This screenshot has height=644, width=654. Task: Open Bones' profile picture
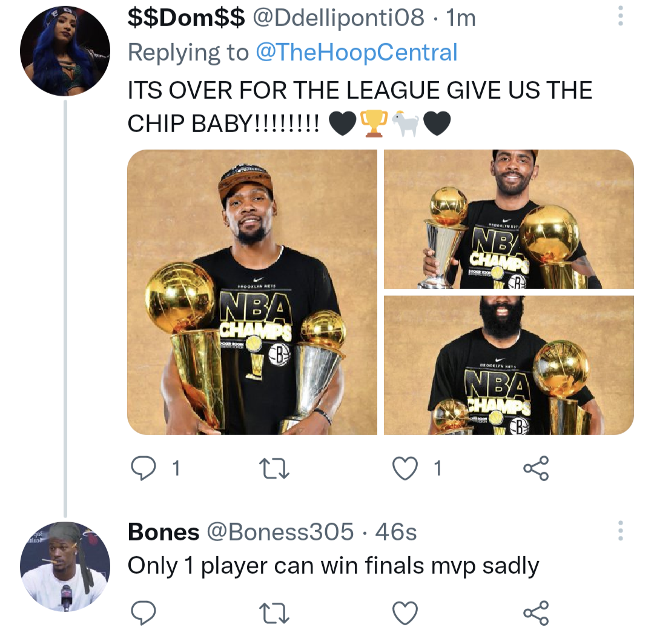point(65,566)
